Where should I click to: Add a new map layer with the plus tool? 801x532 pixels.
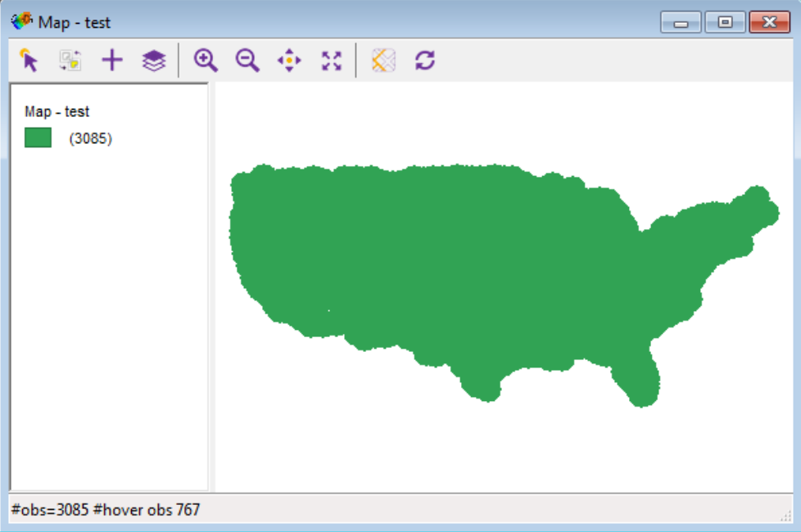point(112,59)
